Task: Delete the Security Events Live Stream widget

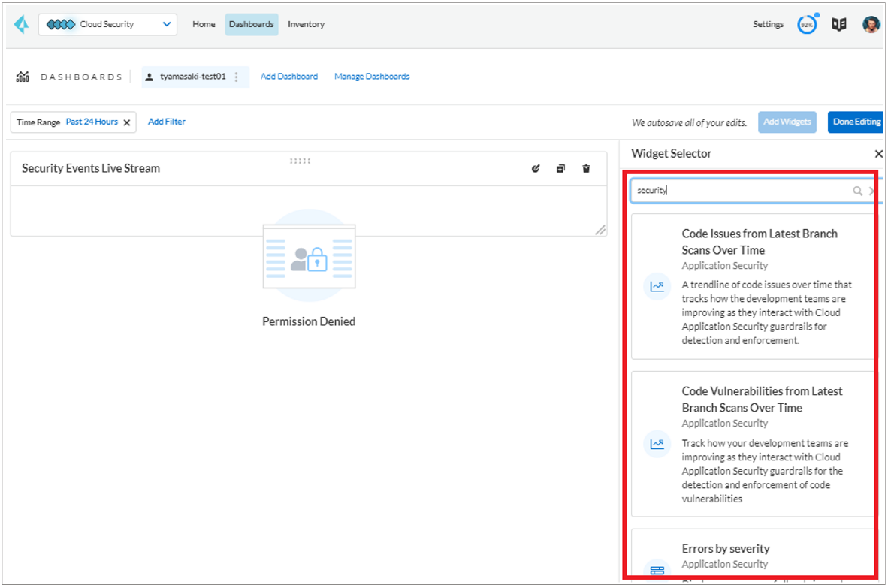Action: tap(586, 169)
